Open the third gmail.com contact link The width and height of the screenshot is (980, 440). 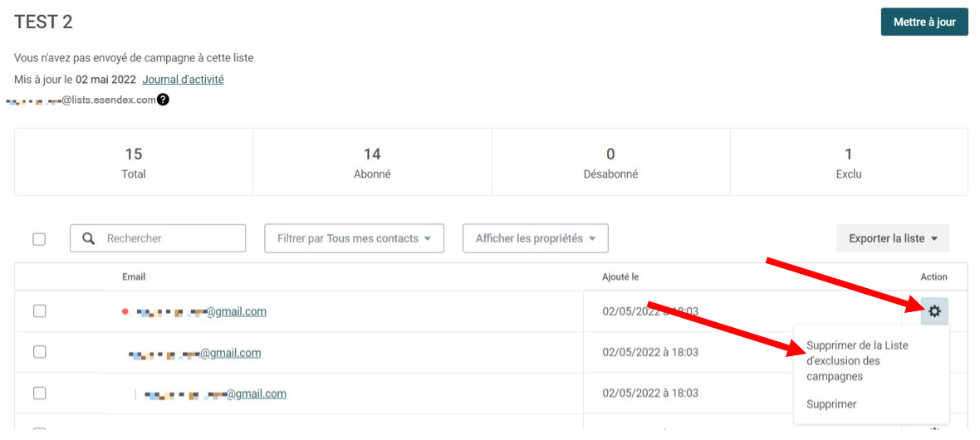coord(215,394)
